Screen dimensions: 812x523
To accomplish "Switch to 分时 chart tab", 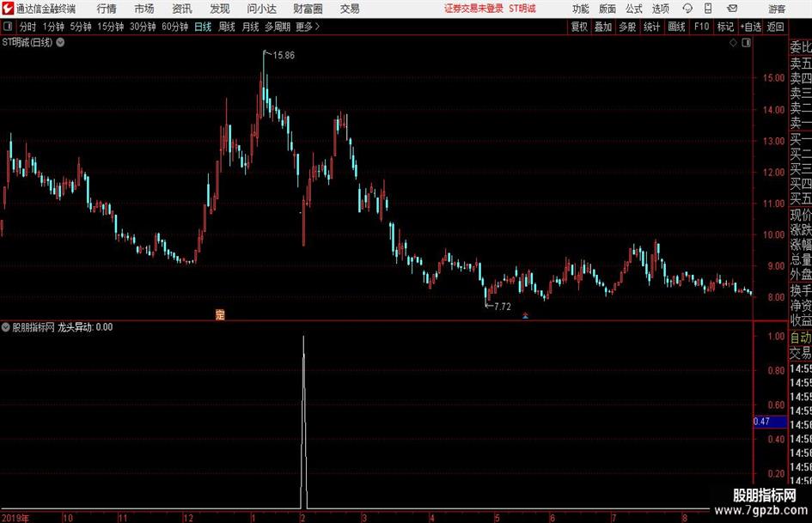I will 27,27.
